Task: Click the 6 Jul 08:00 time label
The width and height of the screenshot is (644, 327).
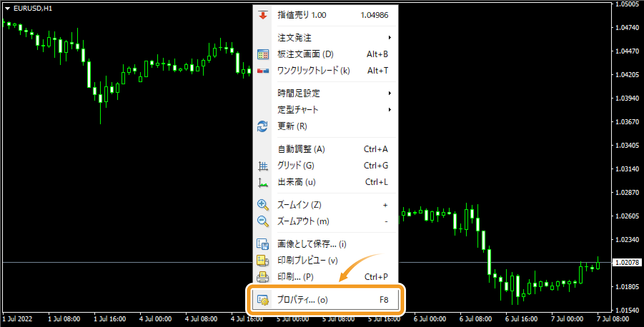Action: [476, 319]
